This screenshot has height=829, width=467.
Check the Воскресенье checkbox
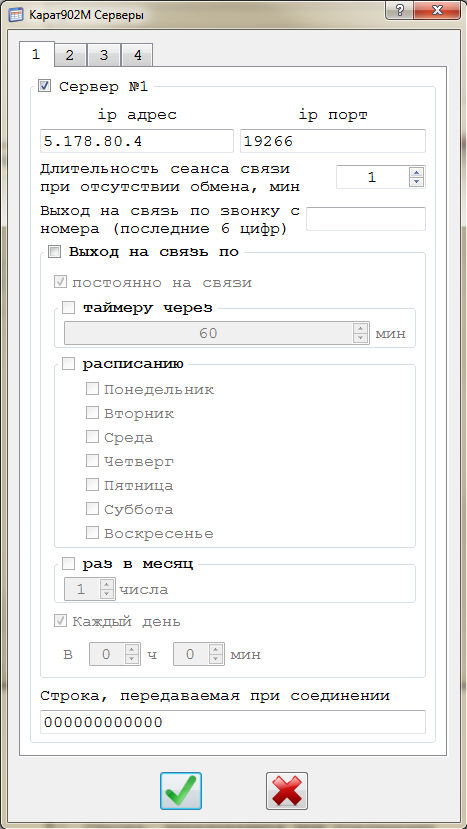coord(93,532)
